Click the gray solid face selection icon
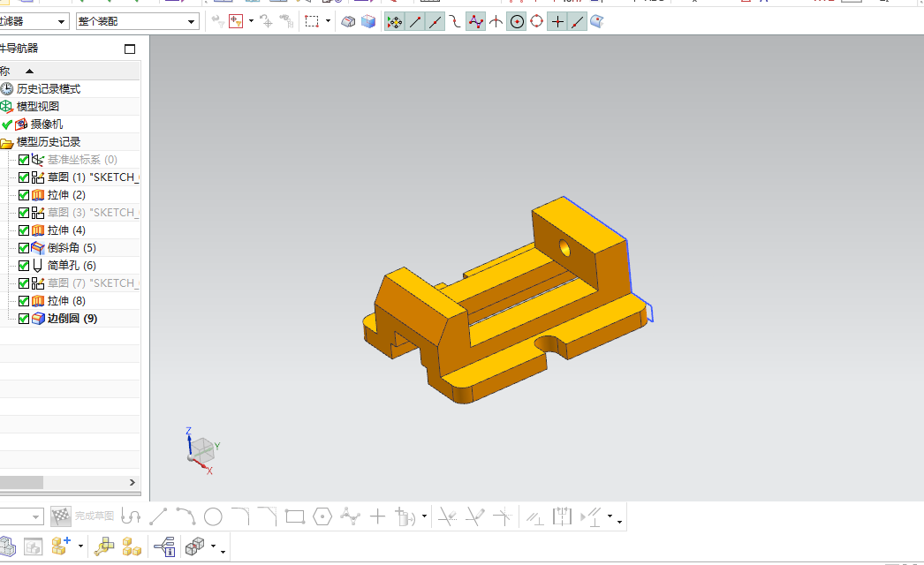This screenshot has width=924, height=565. 348,22
